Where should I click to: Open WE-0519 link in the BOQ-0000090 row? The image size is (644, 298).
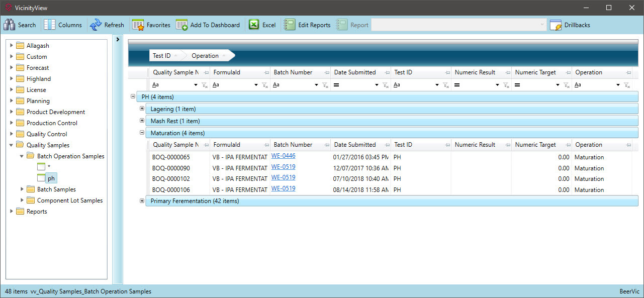pos(283,167)
